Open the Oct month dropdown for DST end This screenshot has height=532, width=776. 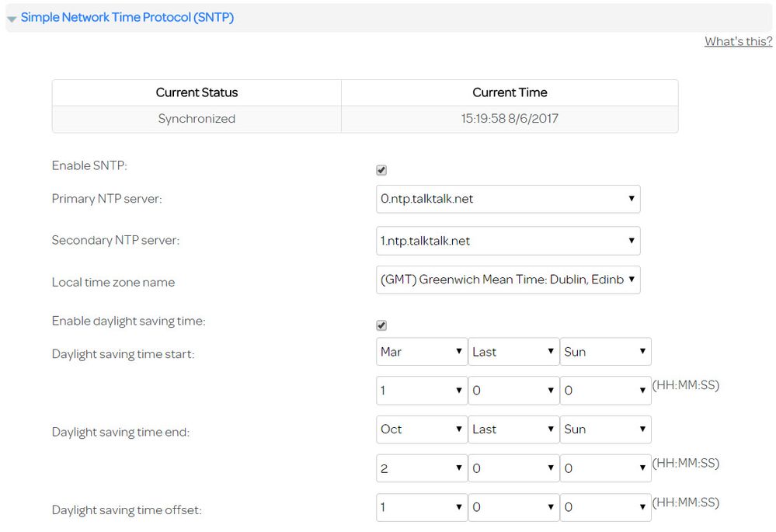click(422, 429)
